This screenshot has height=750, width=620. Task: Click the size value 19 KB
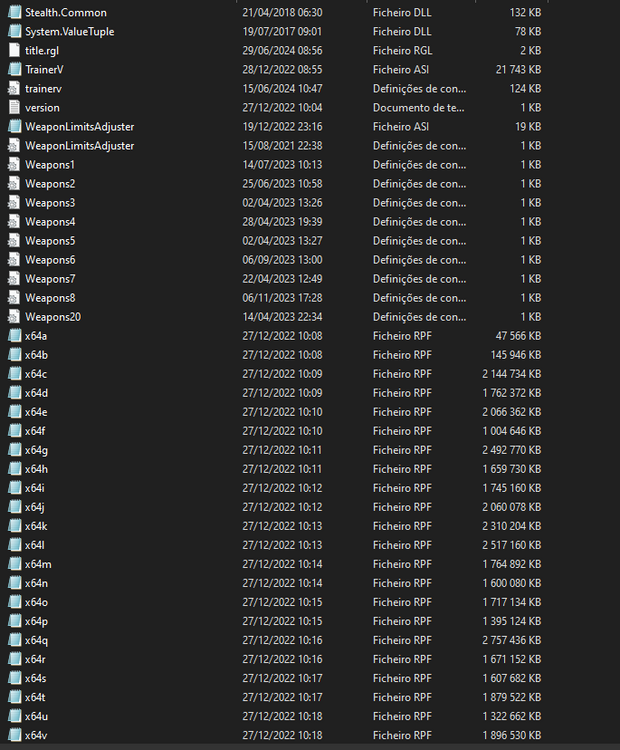point(528,127)
